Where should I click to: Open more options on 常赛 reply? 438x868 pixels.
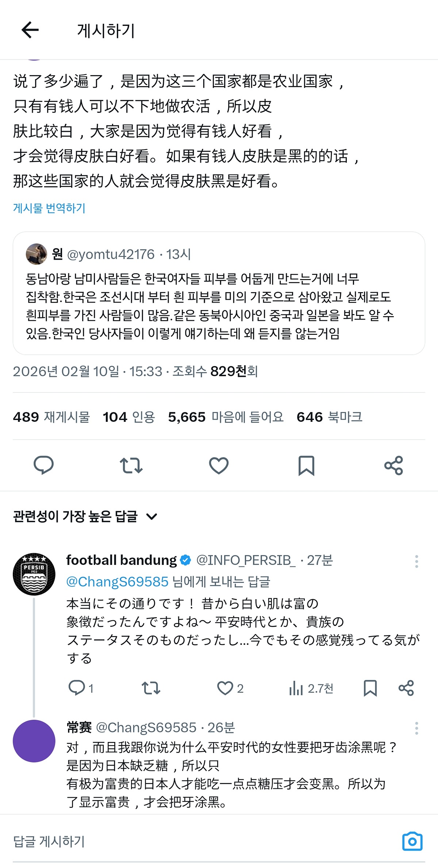point(416,728)
